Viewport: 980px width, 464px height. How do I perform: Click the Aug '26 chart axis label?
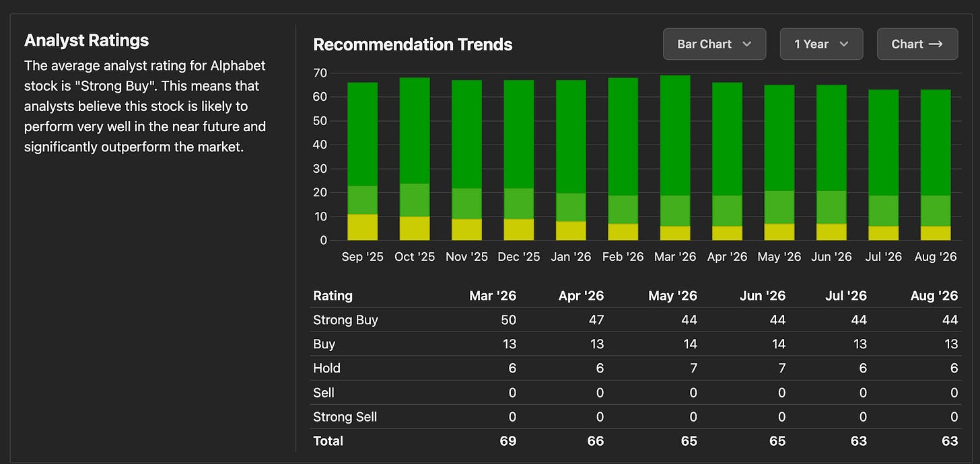[x=936, y=257]
